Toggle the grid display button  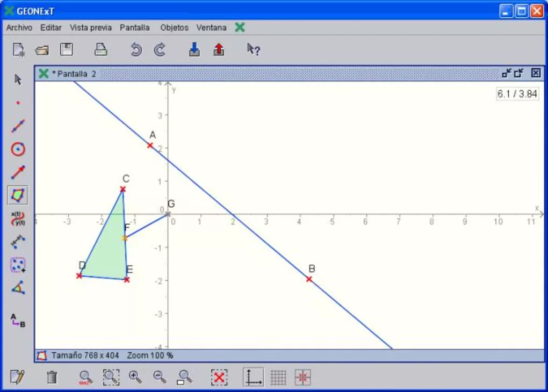point(278,378)
